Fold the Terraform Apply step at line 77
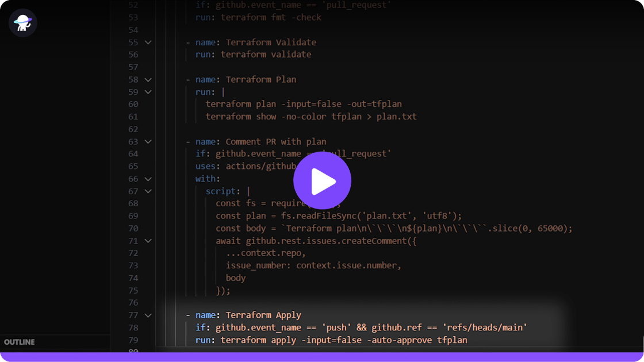Viewport: 644px width, 362px height. click(148, 315)
